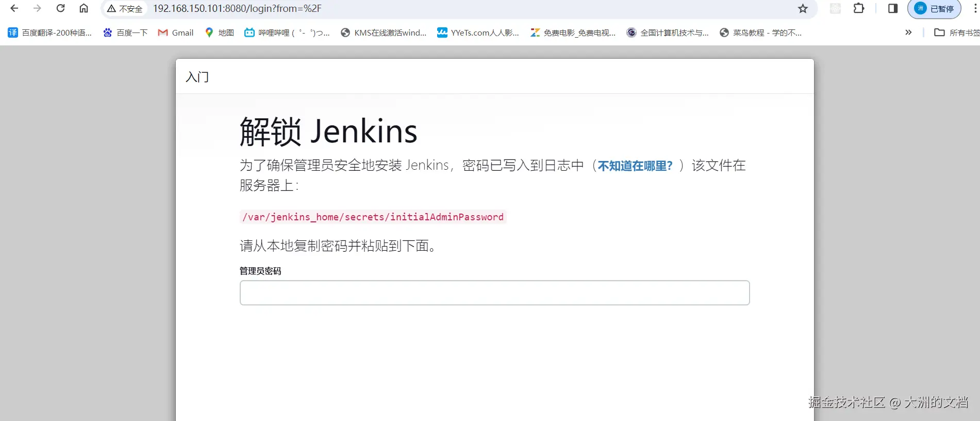This screenshot has height=421, width=980.
Task: Open the 菜鸟教程 bookmark
Action: click(x=760, y=33)
